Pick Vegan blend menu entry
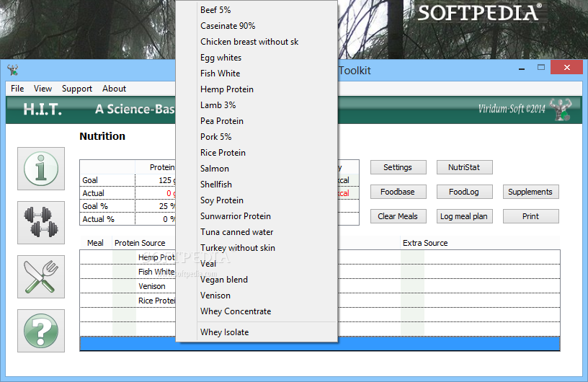This screenshot has height=382, width=588. click(257, 280)
